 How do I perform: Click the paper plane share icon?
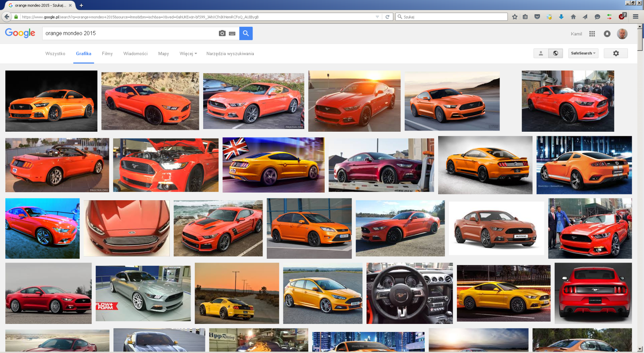click(585, 17)
